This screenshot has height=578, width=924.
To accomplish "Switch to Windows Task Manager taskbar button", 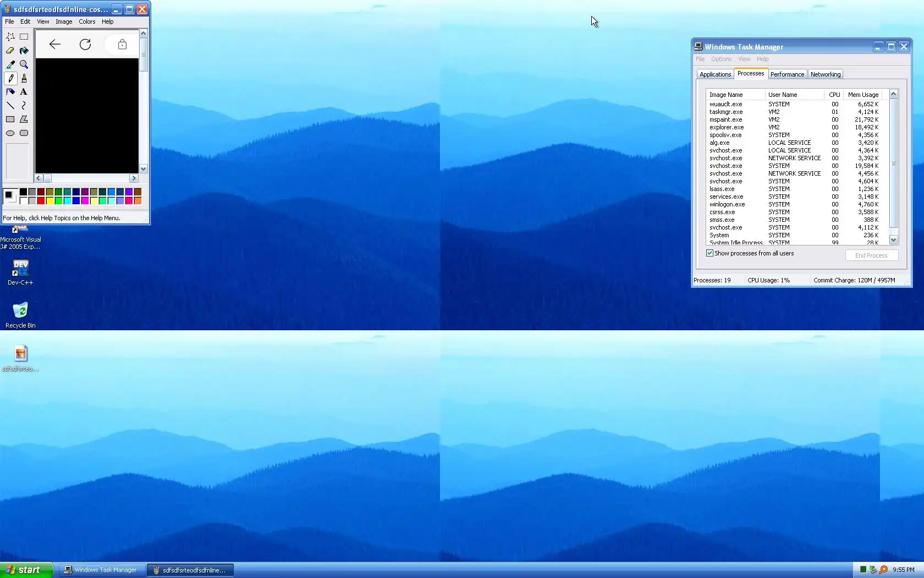I will tap(102, 570).
